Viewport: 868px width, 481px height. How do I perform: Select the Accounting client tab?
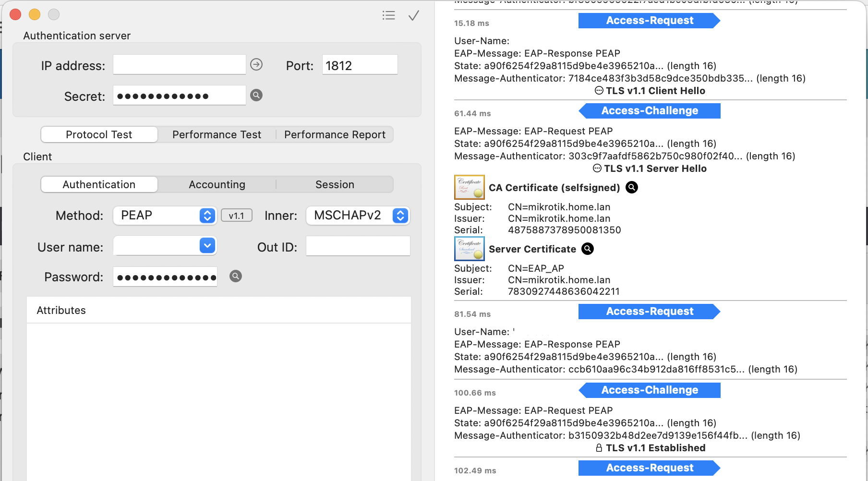tap(217, 184)
